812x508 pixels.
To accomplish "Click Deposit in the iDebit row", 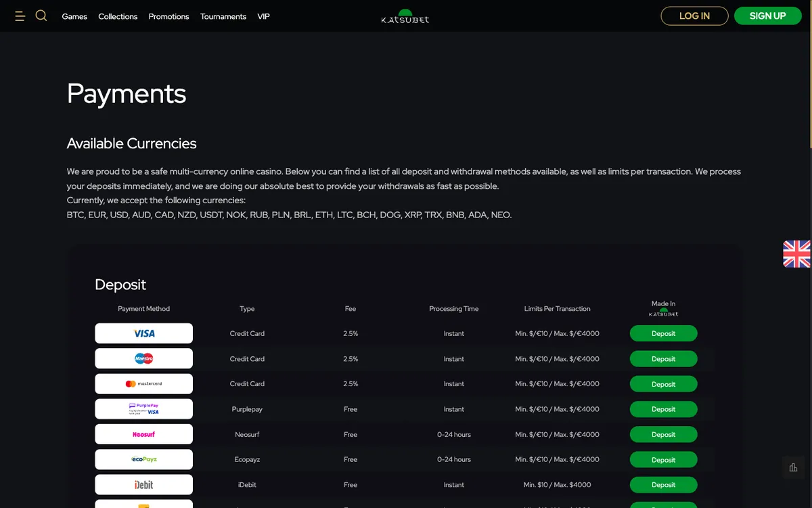I will tap(664, 485).
